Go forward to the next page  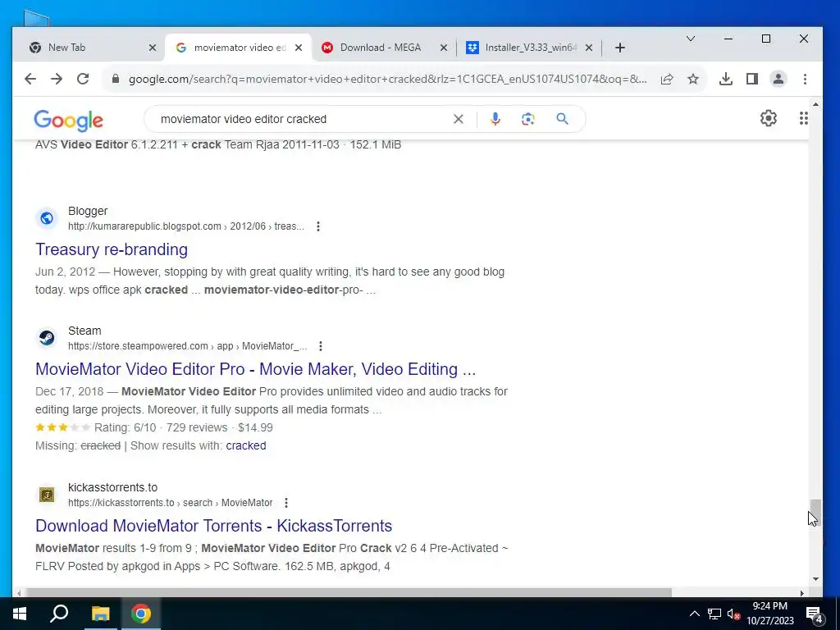[x=57, y=80]
